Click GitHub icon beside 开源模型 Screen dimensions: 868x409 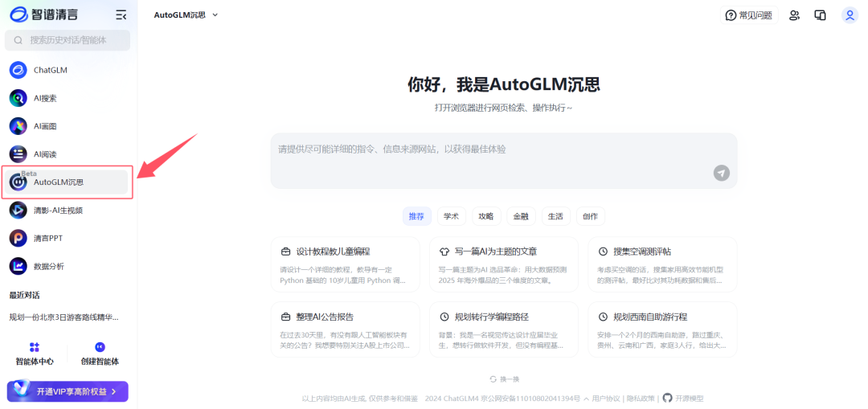667,398
